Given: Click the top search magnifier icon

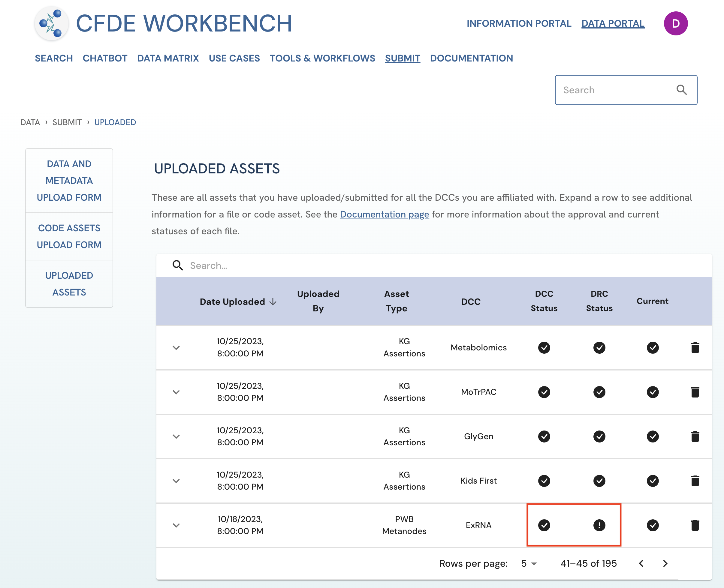Looking at the screenshot, I should 681,90.
